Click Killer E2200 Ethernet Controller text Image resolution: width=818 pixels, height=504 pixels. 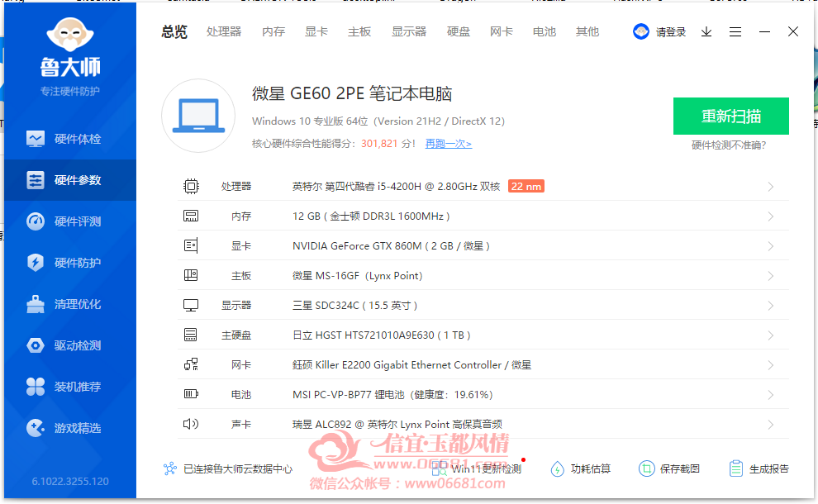pyautogui.click(x=411, y=364)
